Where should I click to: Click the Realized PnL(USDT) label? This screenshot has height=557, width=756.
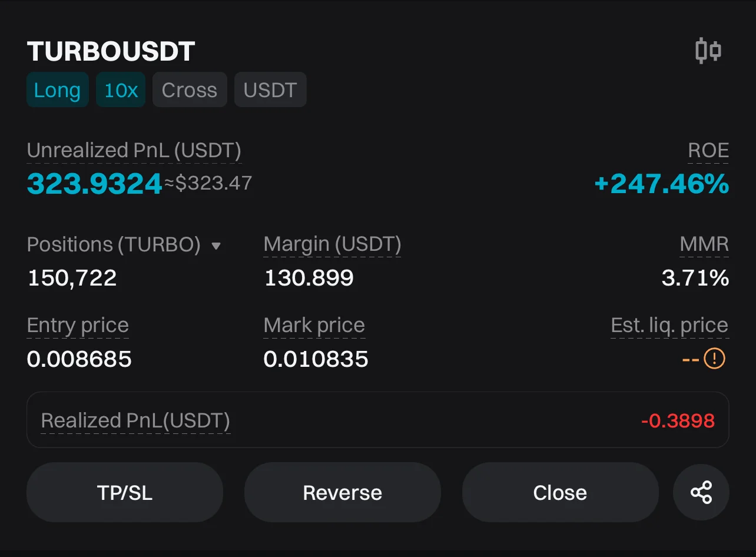coord(135,421)
